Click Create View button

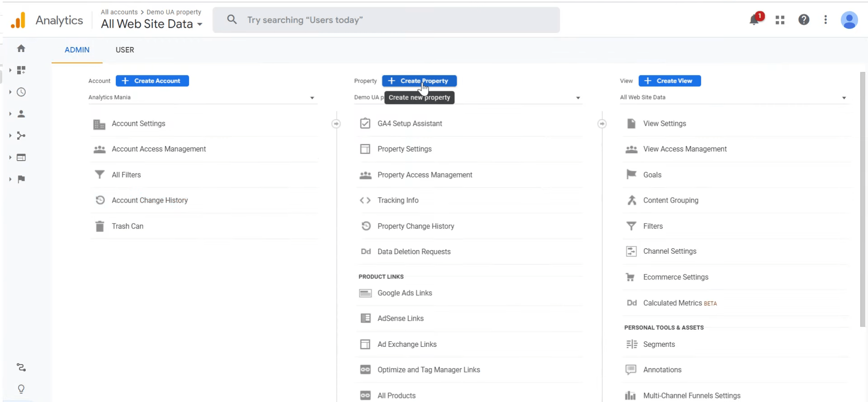670,81
